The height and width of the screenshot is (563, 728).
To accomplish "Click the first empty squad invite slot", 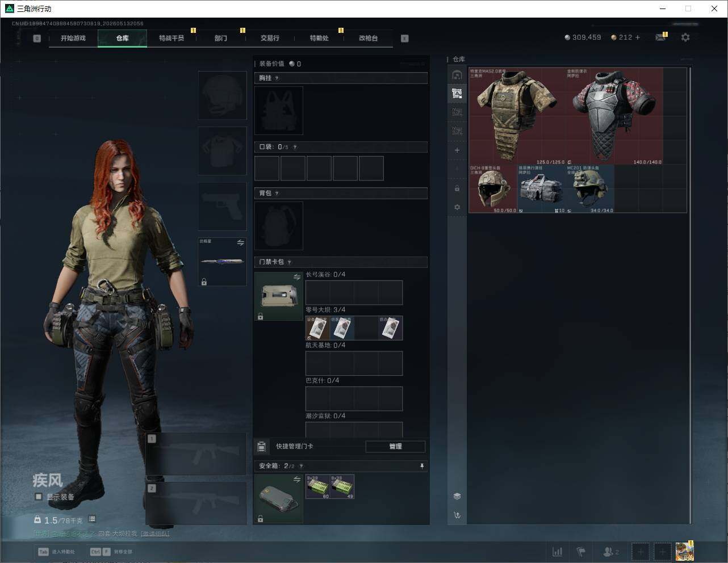I will pyautogui.click(x=641, y=552).
